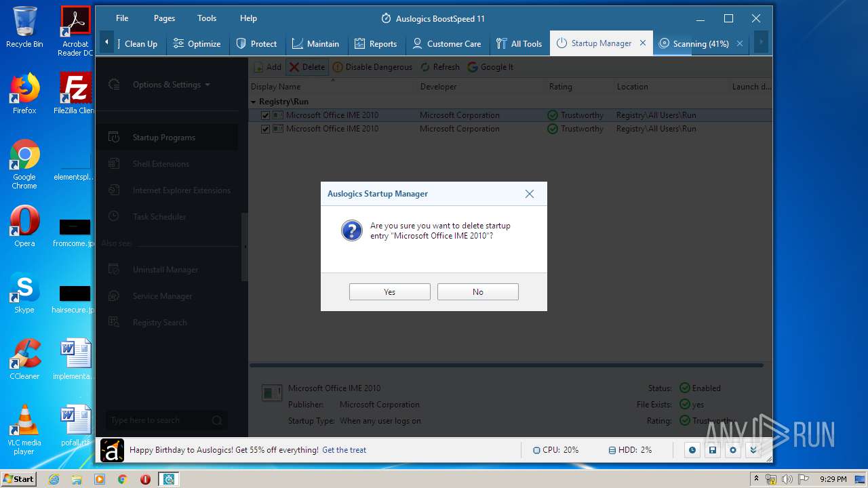Image resolution: width=868 pixels, height=488 pixels.
Task: Select Startup Programs in sidebar
Action: pyautogui.click(x=167, y=138)
